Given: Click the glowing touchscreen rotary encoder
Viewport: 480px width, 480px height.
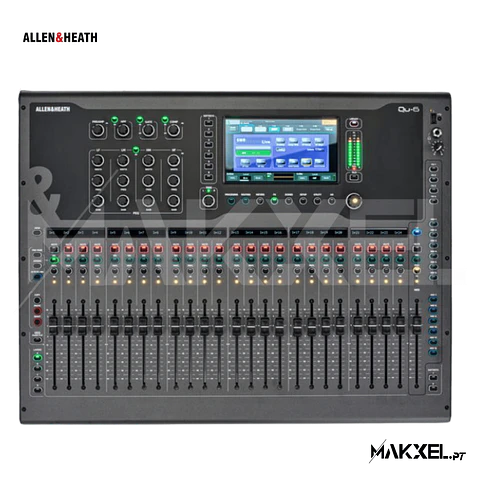Looking at the screenshot, I should (354, 201).
